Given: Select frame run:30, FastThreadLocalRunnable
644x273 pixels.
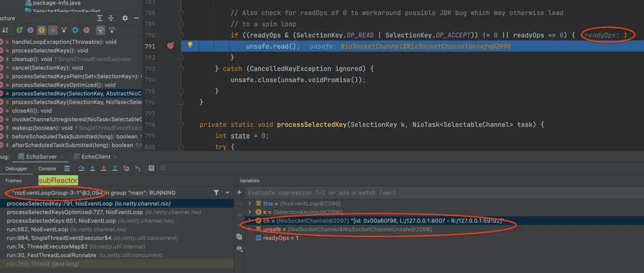Looking at the screenshot, I should click(x=117, y=255).
